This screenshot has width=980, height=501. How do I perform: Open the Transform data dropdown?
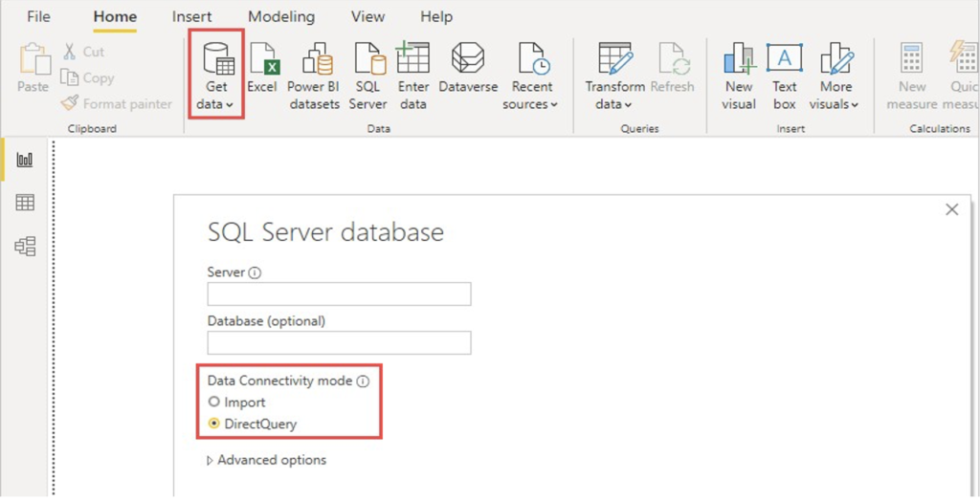coord(614,76)
